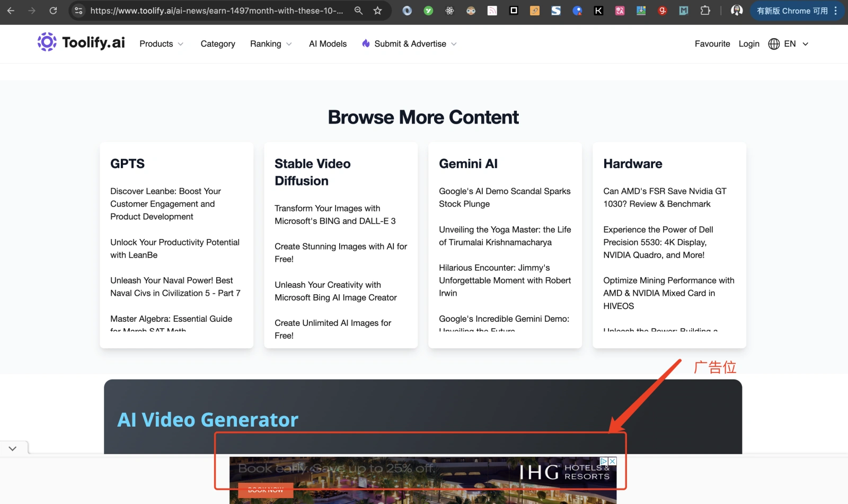Open the Category menu item
This screenshot has height=504, width=848.
(x=218, y=44)
